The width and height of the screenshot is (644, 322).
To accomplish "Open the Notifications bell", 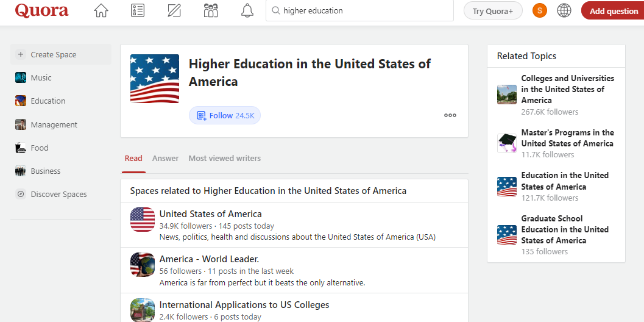I will coord(247,10).
